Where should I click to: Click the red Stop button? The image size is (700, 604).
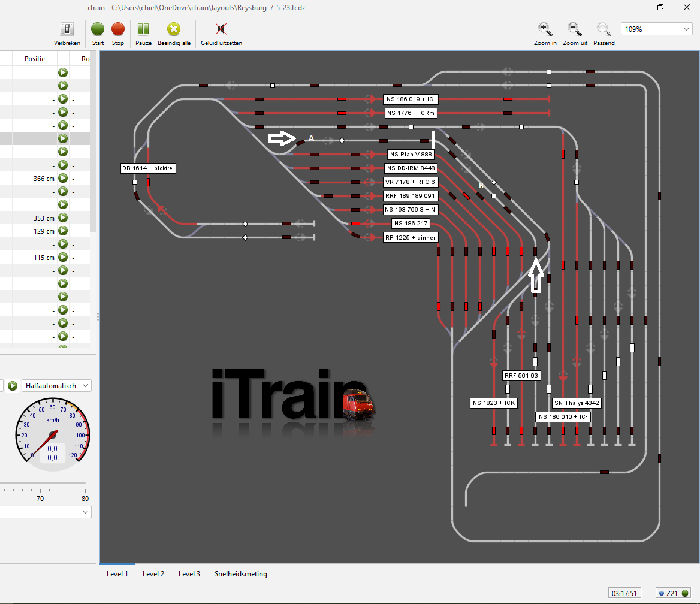(118, 29)
